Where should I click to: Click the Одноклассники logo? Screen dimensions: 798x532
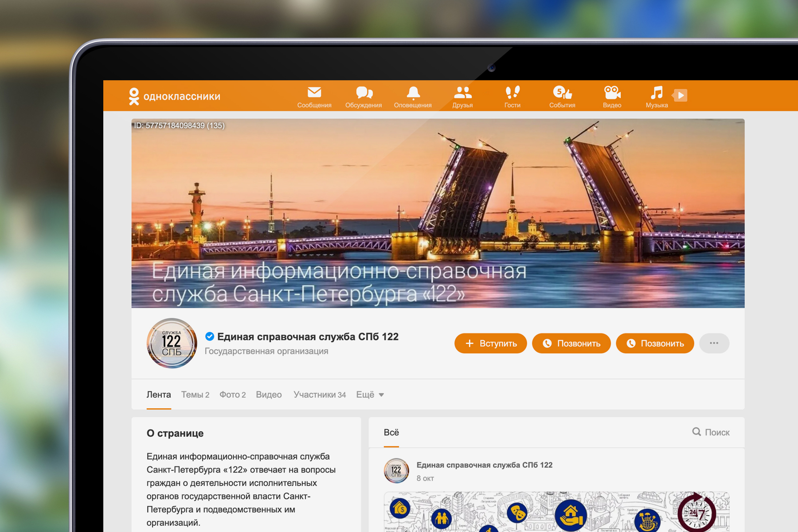pyautogui.click(x=174, y=96)
